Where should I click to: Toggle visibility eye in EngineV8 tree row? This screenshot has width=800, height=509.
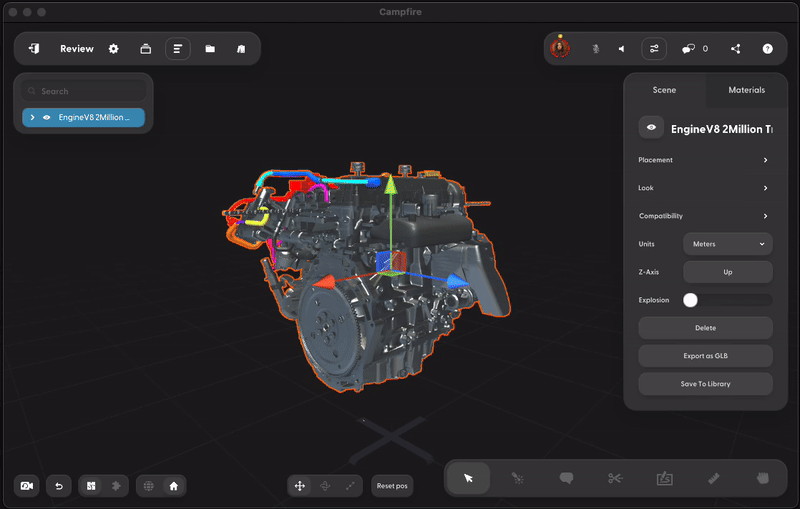(x=47, y=117)
